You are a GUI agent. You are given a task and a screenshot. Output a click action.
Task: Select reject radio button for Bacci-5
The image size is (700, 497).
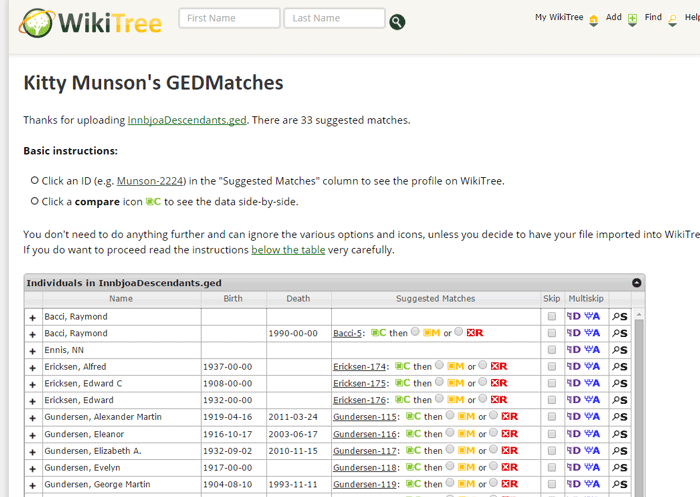tap(458, 332)
